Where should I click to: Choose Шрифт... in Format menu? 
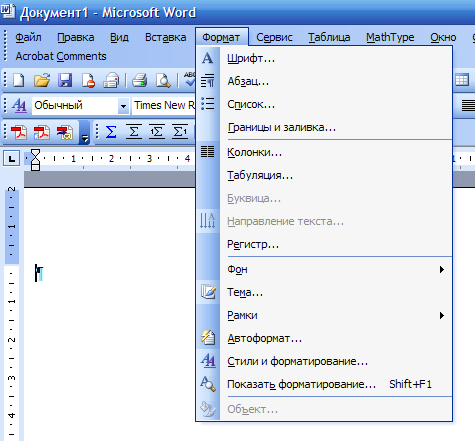pos(324,59)
